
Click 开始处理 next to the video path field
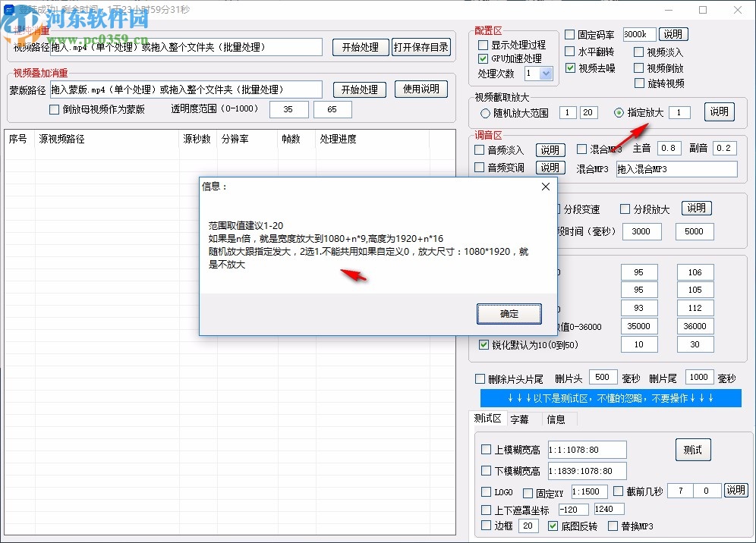pyautogui.click(x=361, y=47)
